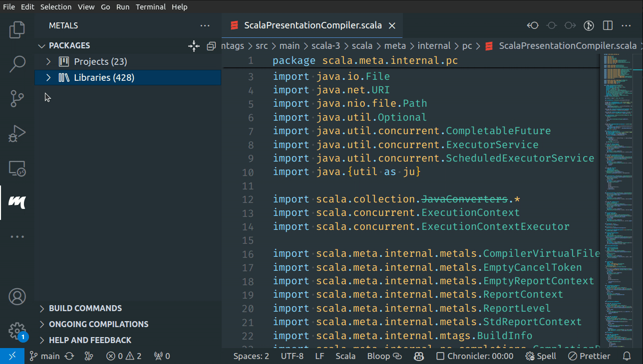Change indentation via Spaces: 2
Image resolution: width=643 pixels, height=364 pixels.
click(x=251, y=356)
